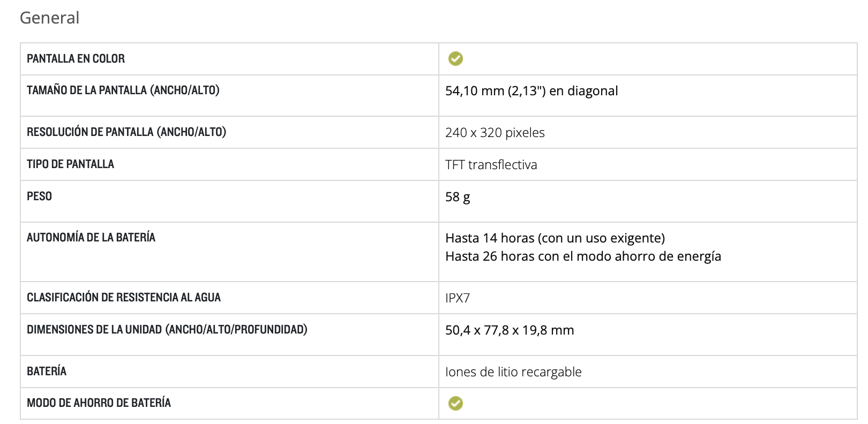
Task: Click the TFT transflectiva value
Action: point(491,165)
